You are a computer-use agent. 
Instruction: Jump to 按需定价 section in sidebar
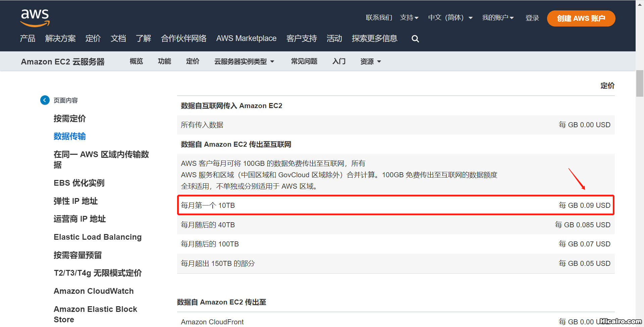pyautogui.click(x=70, y=119)
